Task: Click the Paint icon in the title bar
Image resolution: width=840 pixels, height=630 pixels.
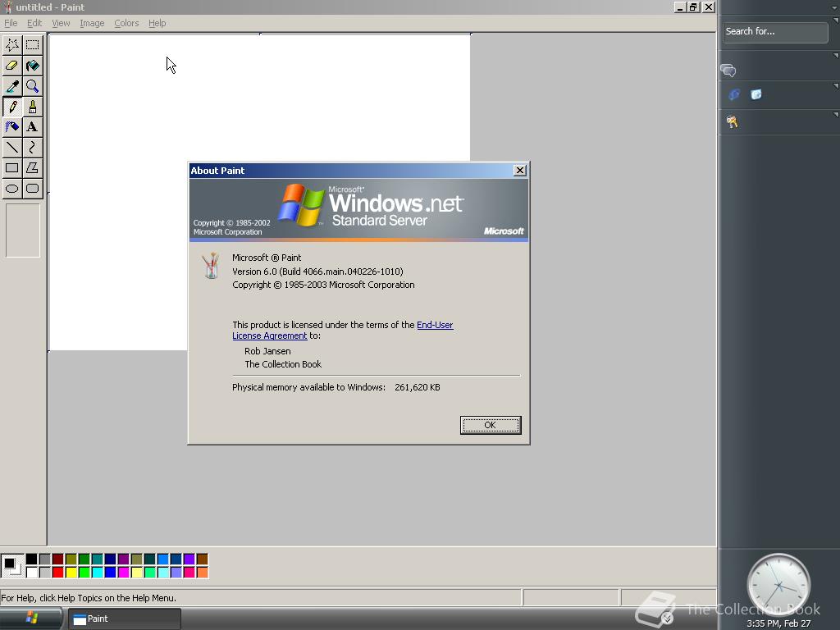Action: pyautogui.click(x=7, y=7)
